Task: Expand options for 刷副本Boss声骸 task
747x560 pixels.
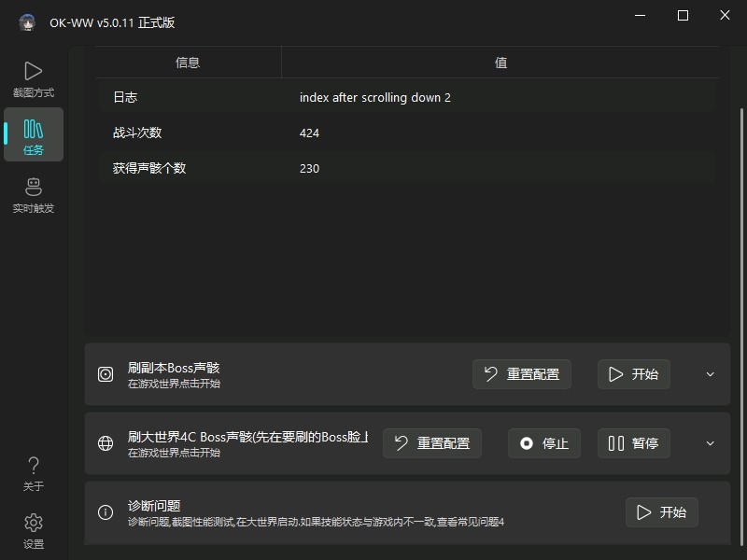Action: coord(710,373)
